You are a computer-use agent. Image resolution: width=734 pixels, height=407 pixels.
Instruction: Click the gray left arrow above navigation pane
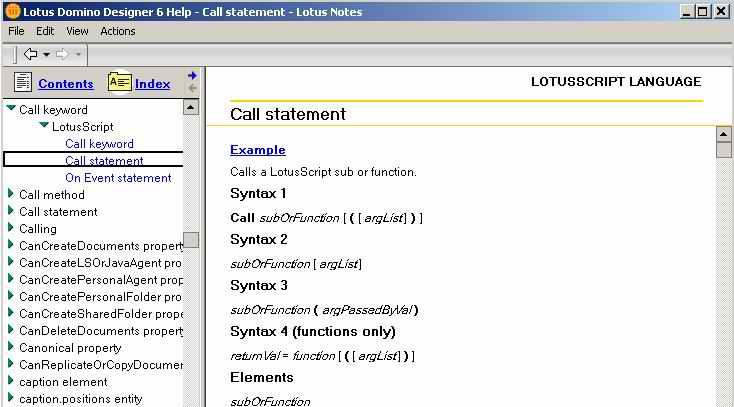(192, 88)
